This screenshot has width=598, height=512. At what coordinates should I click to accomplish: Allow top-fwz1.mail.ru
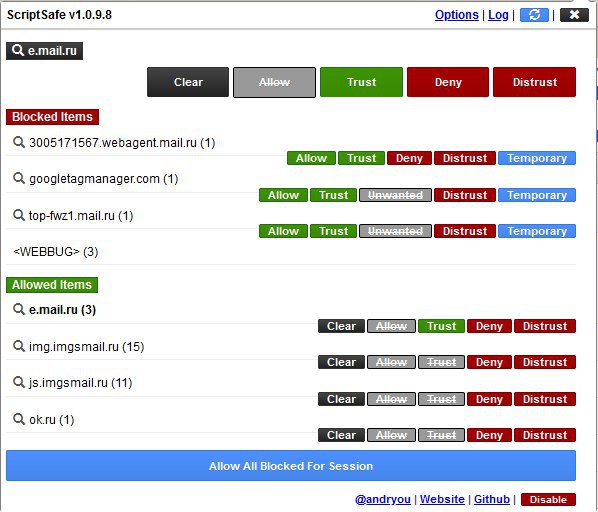click(x=283, y=231)
